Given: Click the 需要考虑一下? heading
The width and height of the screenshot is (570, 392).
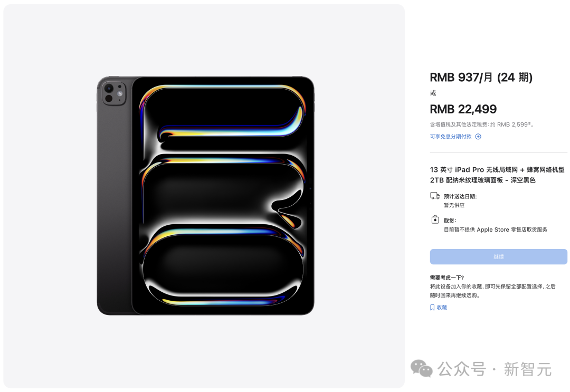Looking at the screenshot, I should [x=447, y=278].
